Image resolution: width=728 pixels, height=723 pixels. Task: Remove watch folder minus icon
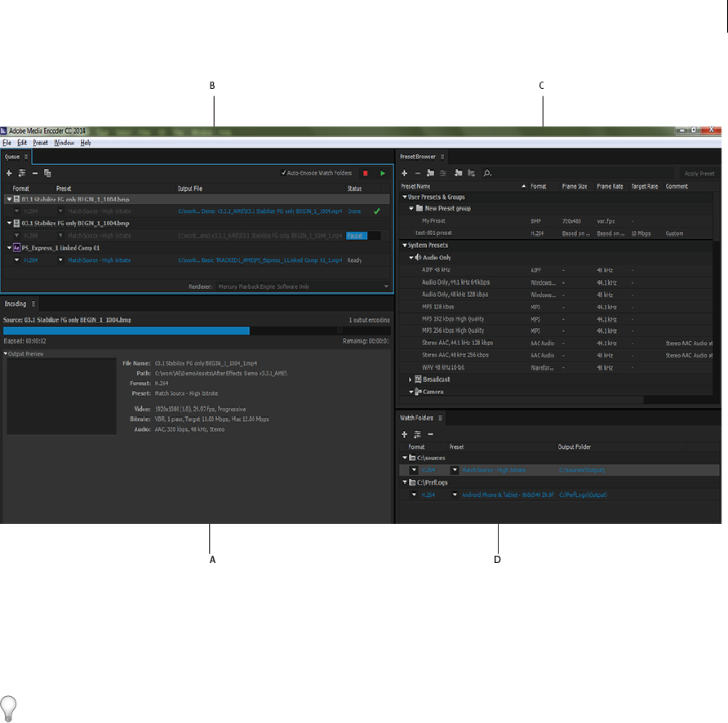pos(430,435)
